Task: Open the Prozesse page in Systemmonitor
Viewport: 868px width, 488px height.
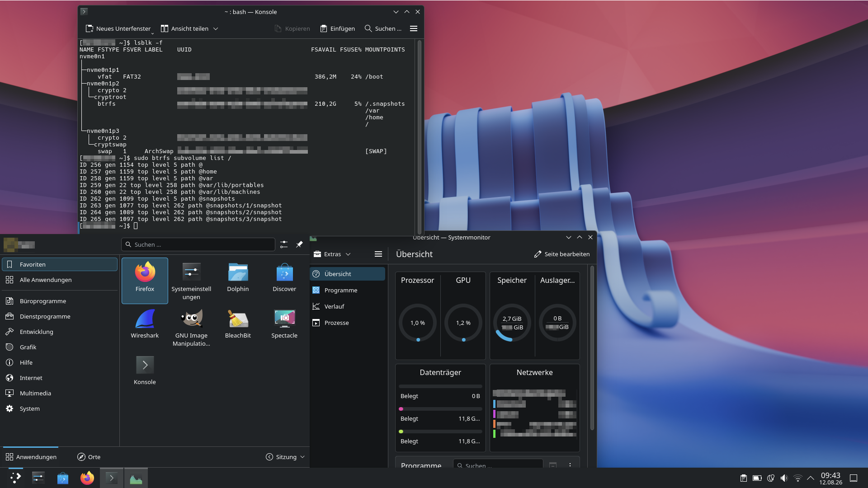Action: click(x=348, y=323)
